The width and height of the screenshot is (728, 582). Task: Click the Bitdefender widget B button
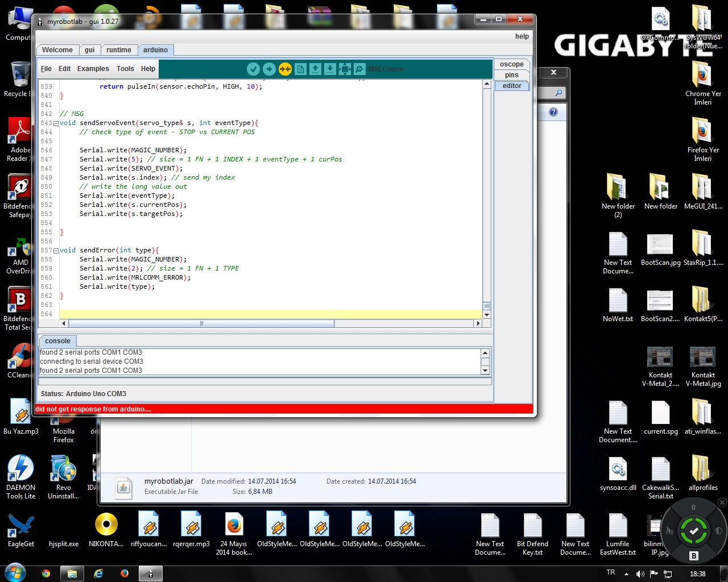[x=694, y=556]
